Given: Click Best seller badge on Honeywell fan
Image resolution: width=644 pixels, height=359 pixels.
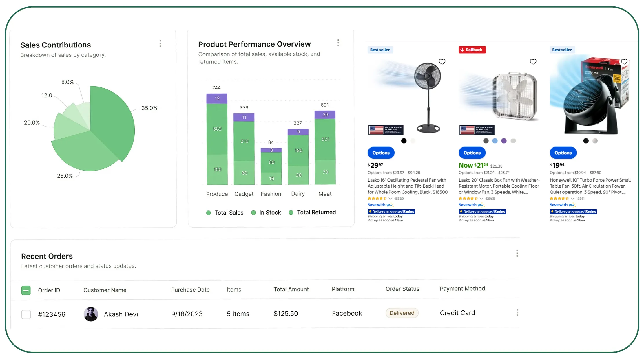Looking at the screenshot, I should coord(562,50).
